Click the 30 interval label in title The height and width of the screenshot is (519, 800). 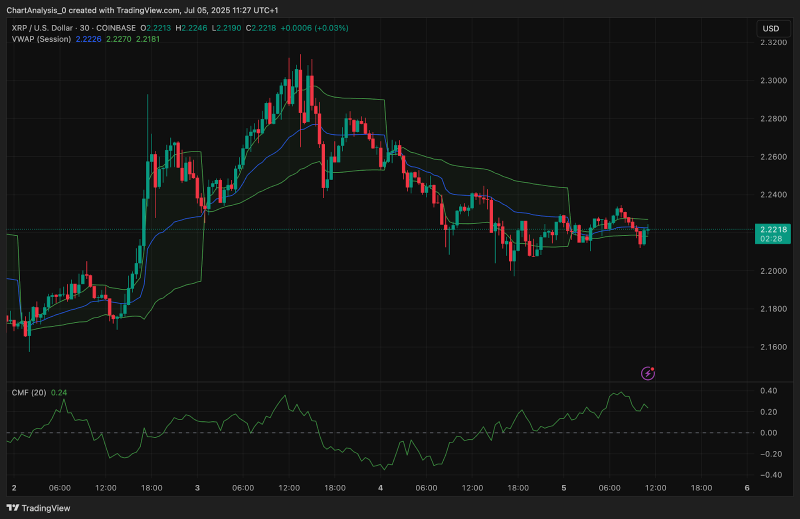pos(85,28)
